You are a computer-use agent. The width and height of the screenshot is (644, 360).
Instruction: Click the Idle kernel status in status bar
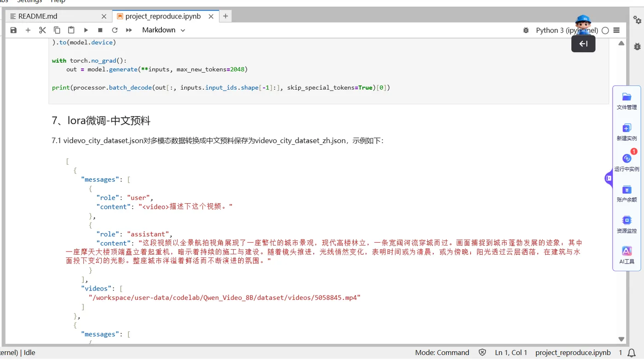click(x=29, y=353)
